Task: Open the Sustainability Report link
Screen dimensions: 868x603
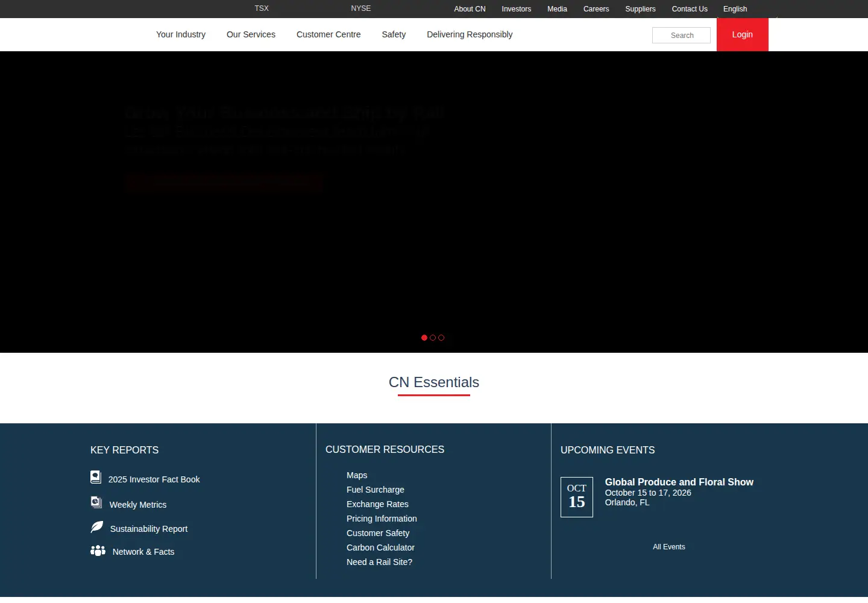Action: 149,529
